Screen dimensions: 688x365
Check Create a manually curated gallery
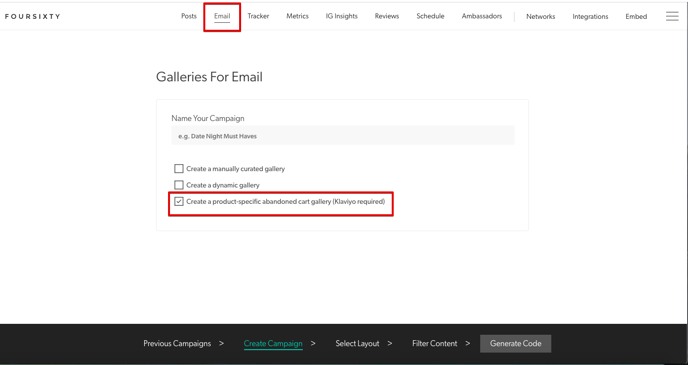click(179, 168)
